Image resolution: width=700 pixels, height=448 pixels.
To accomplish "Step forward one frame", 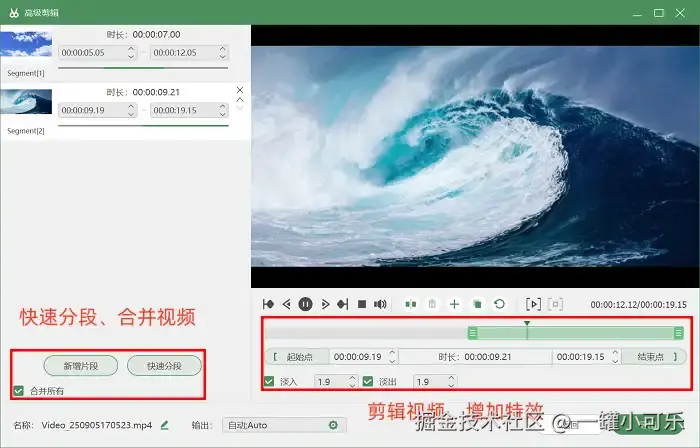I will pos(325,304).
